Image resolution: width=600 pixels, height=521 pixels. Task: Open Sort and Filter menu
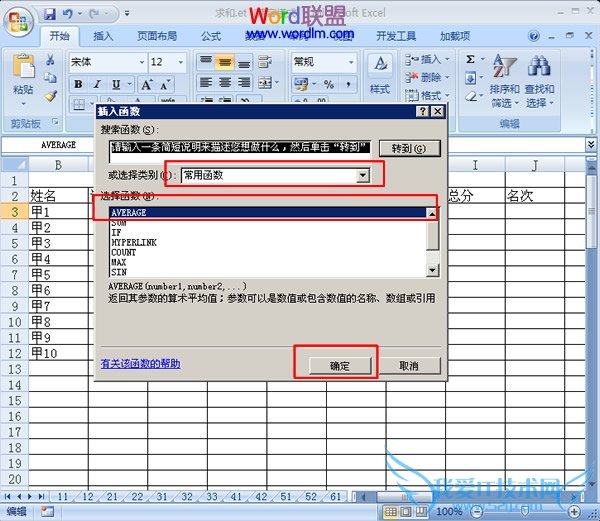coord(504,81)
